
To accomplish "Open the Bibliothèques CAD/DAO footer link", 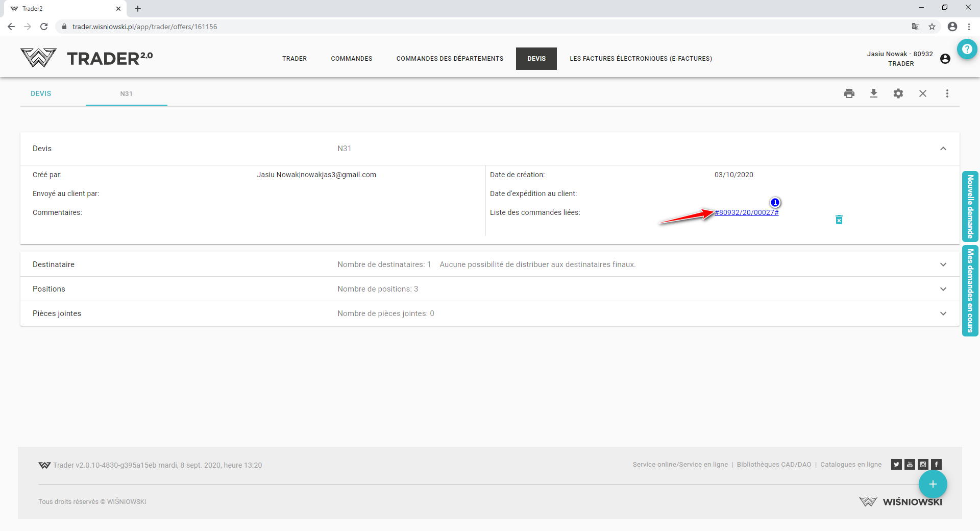I will pyautogui.click(x=774, y=465).
